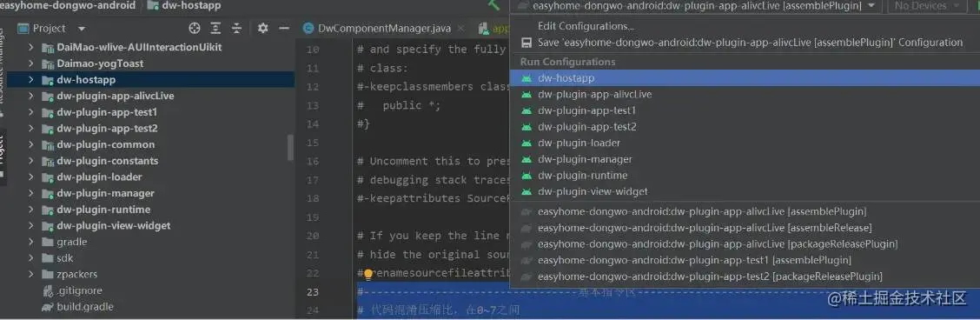Screen dimensions: 980x320
Task: Click Android icon beside dw-plugin-loader run configuration
Action: coord(526,143)
